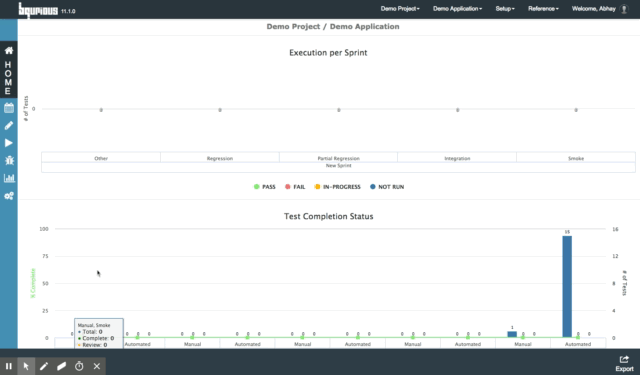Click the Demo Project / Demo Application heading
This screenshot has width=640, height=375.
point(333,27)
